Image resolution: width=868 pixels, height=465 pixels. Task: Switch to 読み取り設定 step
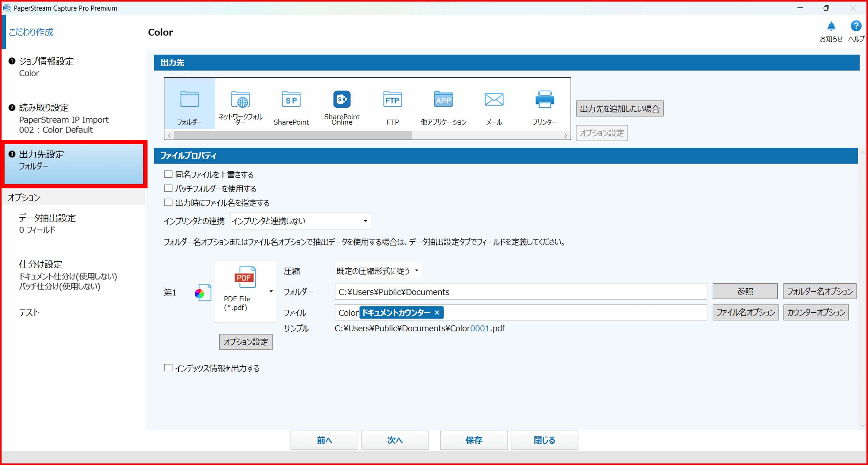click(44, 108)
